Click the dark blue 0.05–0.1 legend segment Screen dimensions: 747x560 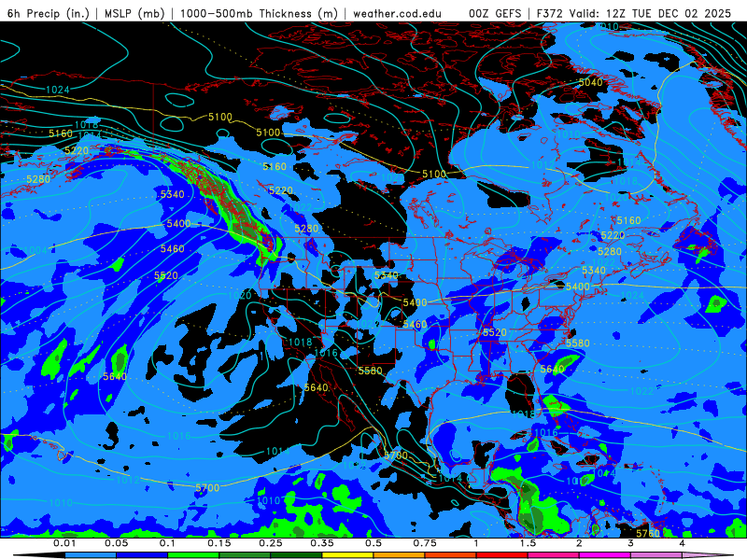click(x=142, y=555)
